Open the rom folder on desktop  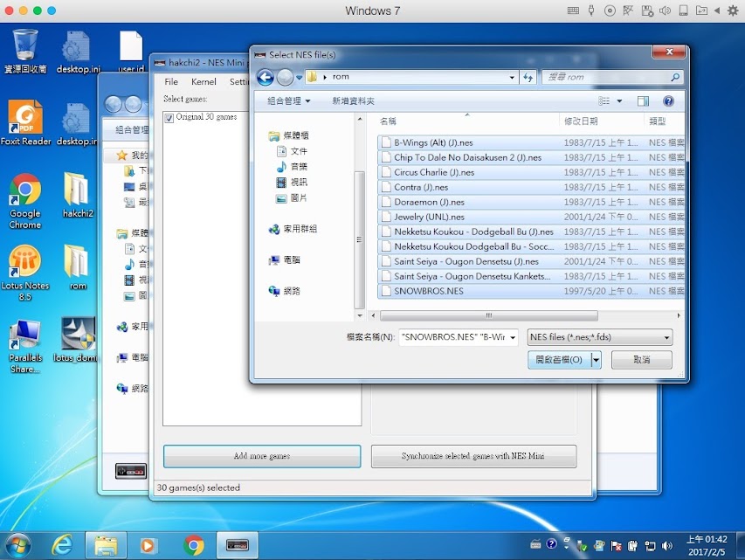click(x=78, y=267)
